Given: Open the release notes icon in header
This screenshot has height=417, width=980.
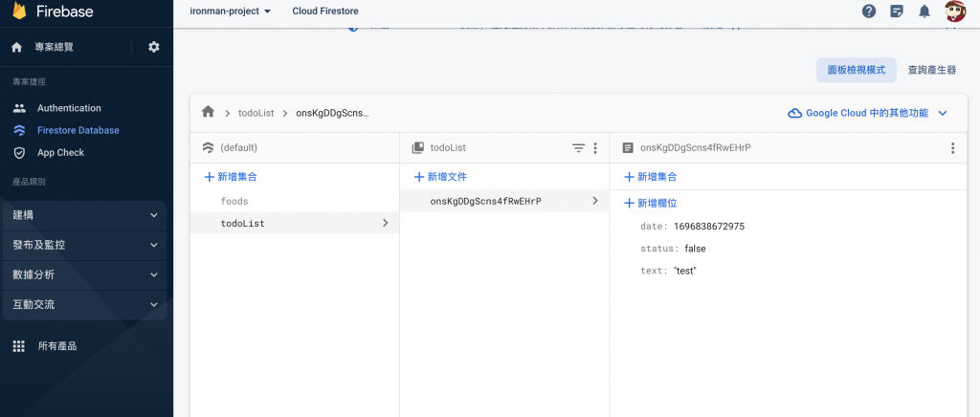Looking at the screenshot, I should click(x=897, y=11).
